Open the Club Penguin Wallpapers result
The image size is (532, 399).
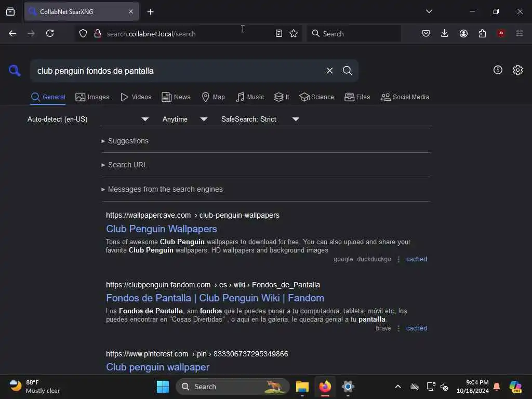(x=162, y=229)
